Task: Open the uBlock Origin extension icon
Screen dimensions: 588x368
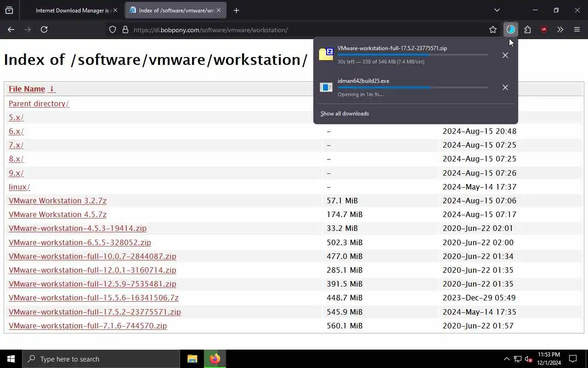Action: click(544, 29)
